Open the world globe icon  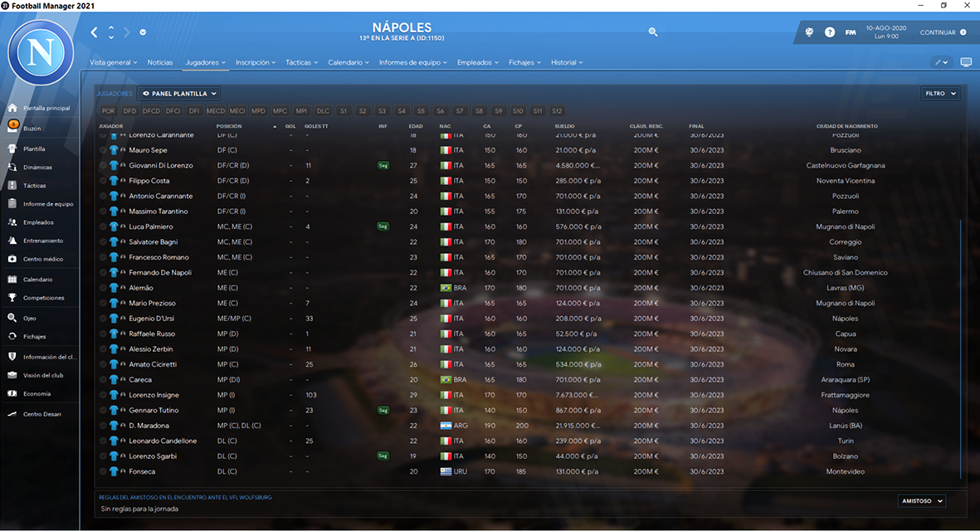point(809,32)
